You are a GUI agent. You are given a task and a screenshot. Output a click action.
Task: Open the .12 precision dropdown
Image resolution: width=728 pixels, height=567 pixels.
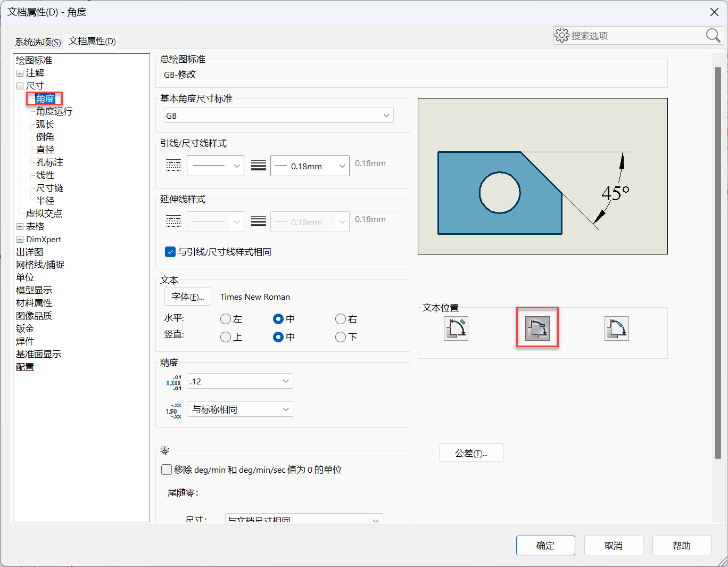pyautogui.click(x=240, y=381)
